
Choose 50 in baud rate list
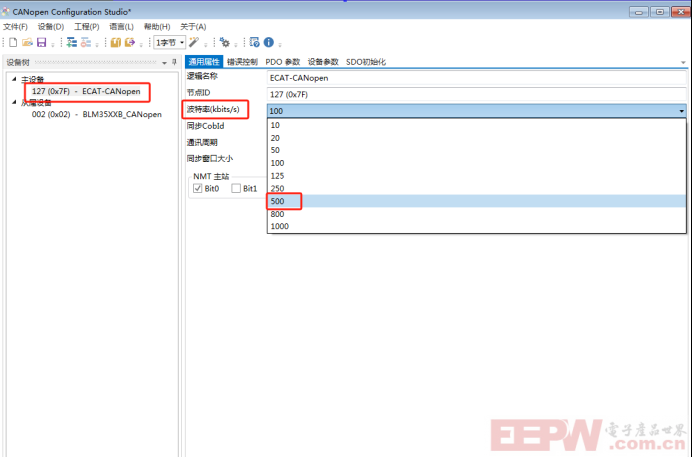[476, 150]
